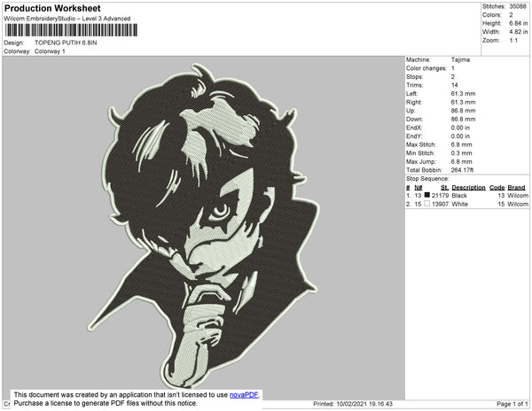Select the 'Production Worksheet' title
This screenshot has width=532, height=411.
[x=52, y=8]
